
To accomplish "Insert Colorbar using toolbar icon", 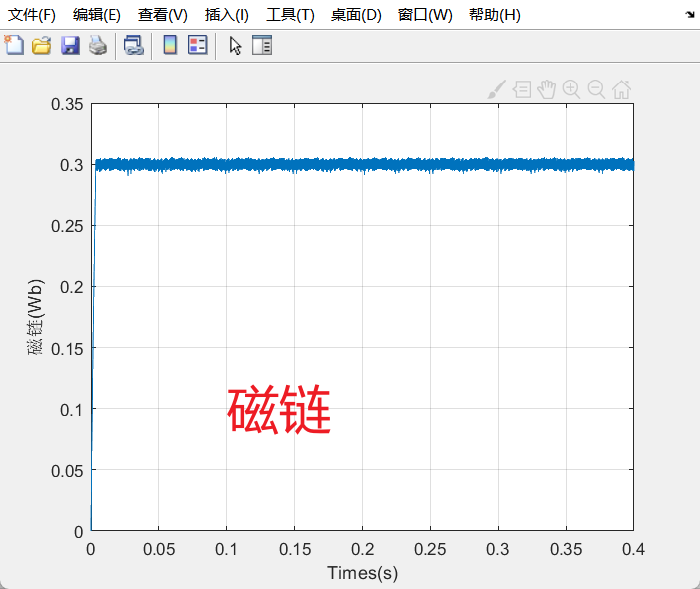I will [170, 45].
